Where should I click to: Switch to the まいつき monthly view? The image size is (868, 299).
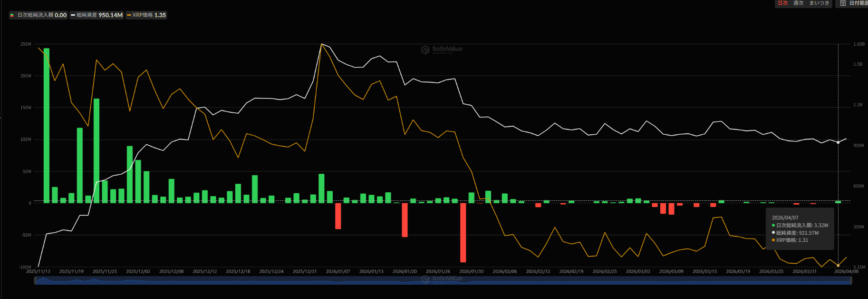819,3
